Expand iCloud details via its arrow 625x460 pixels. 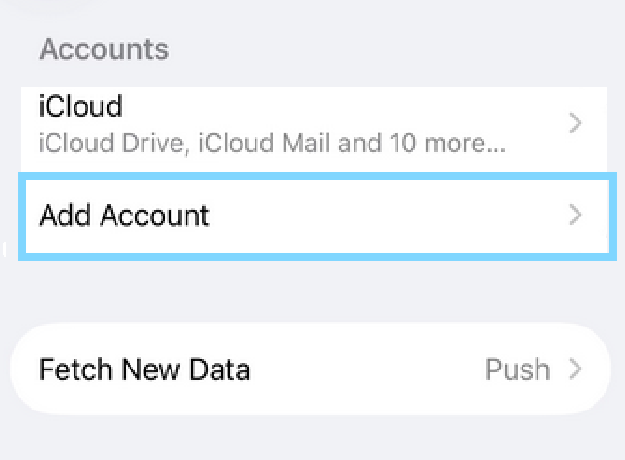click(575, 124)
